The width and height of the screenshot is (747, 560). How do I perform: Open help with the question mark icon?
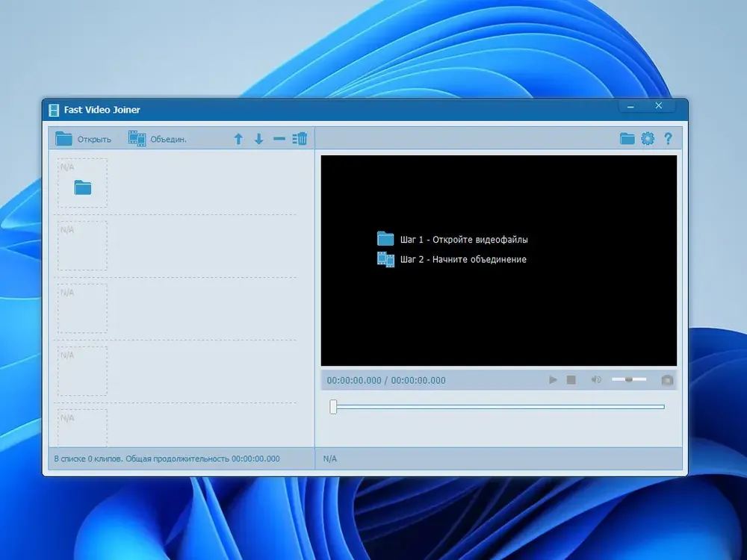click(x=669, y=139)
